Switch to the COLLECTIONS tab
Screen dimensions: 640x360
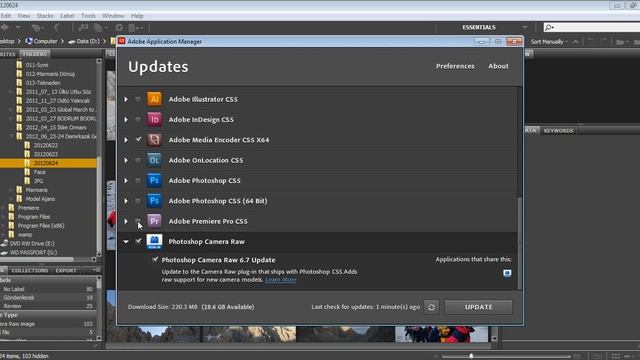[x=29, y=270]
